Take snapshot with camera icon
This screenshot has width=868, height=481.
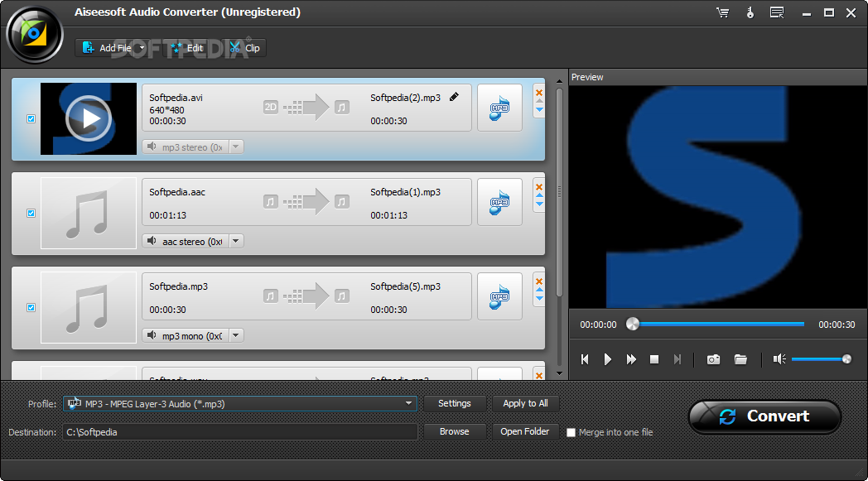[x=714, y=359]
